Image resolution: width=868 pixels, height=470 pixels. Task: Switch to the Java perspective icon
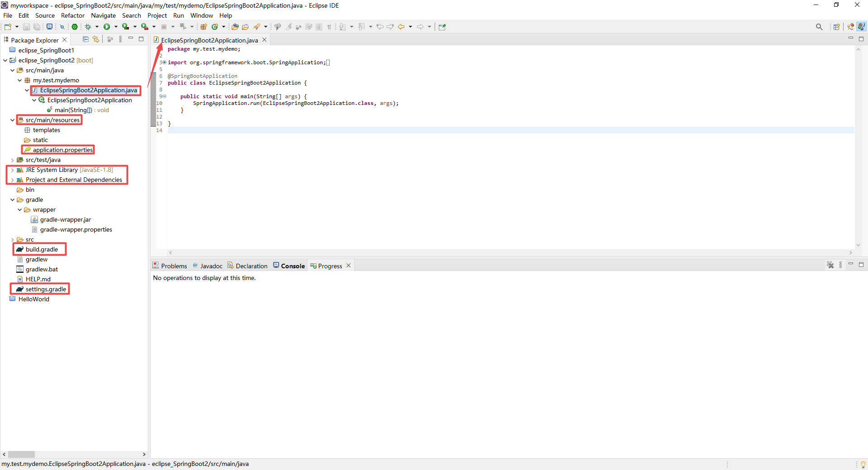[862, 27]
